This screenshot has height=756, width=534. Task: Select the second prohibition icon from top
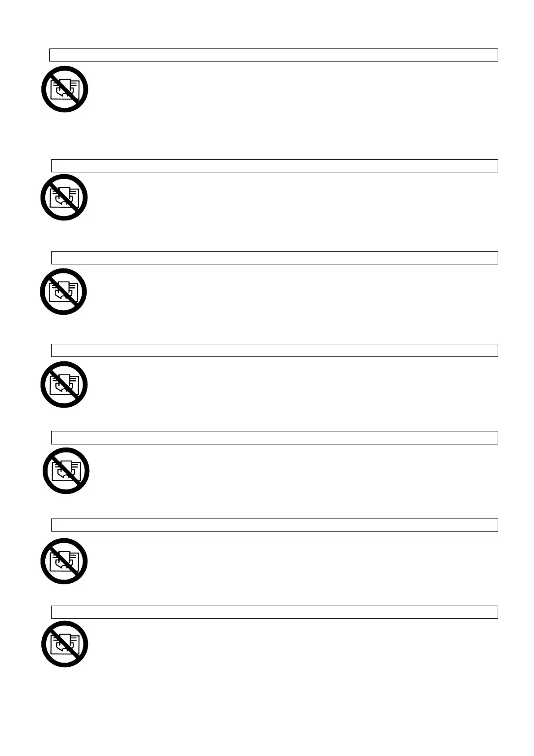coord(64,198)
